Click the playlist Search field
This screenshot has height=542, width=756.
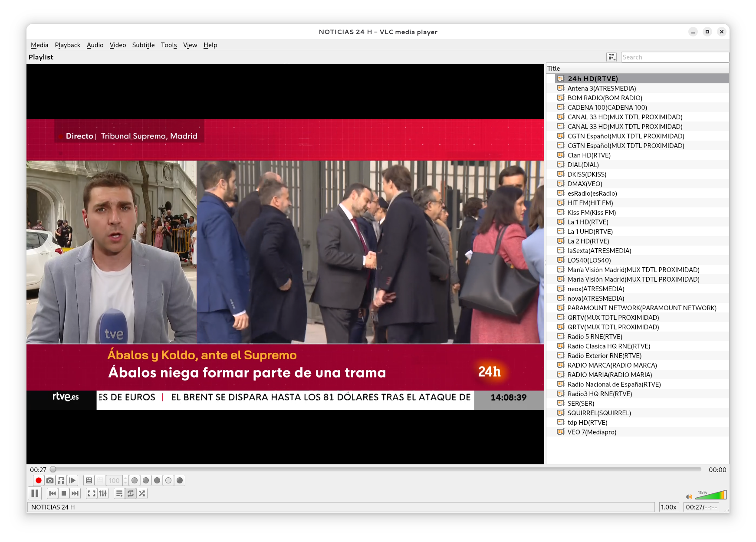pyautogui.click(x=675, y=57)
